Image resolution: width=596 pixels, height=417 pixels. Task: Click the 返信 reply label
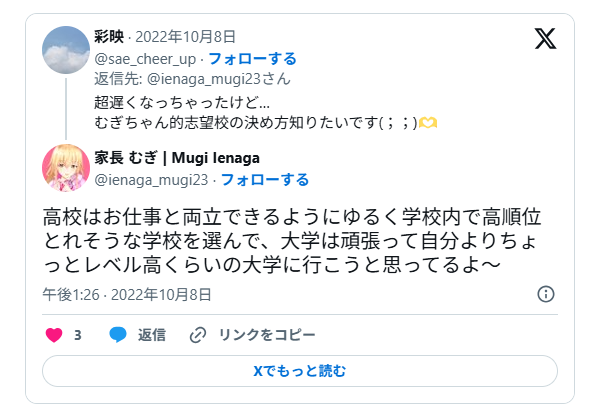152,335
